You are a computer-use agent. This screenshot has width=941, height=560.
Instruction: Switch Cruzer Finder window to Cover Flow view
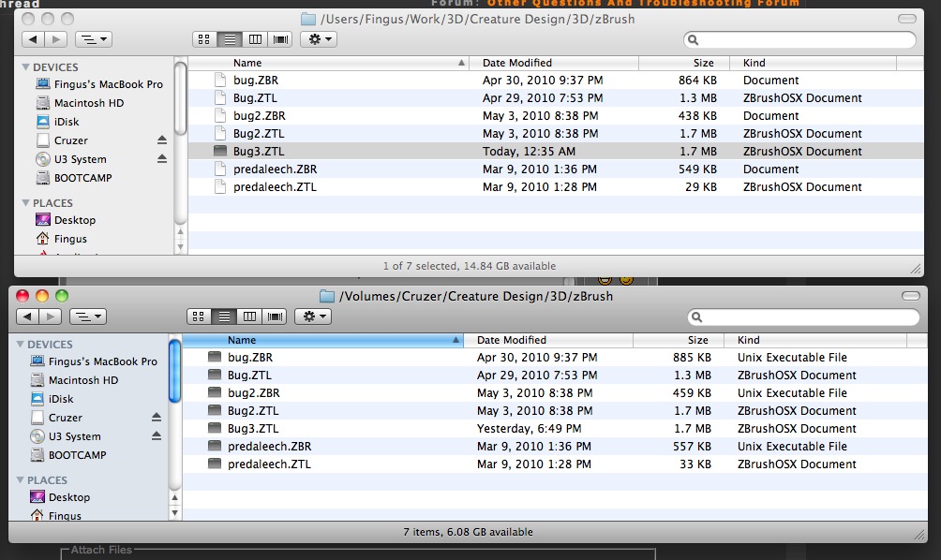point(275,317)
